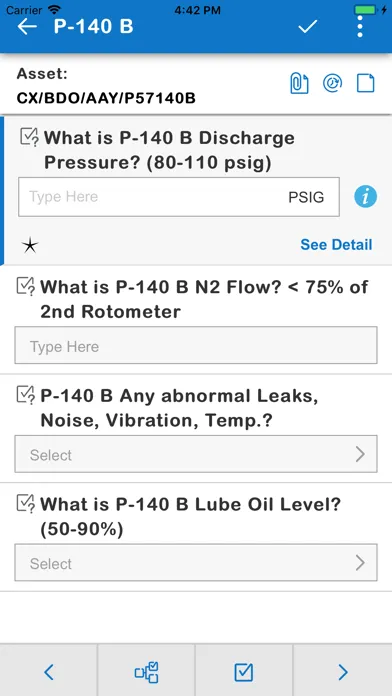
Task: Tap the checklist icon beside Discharge Pressure question
Action: (x=30, y=137)
